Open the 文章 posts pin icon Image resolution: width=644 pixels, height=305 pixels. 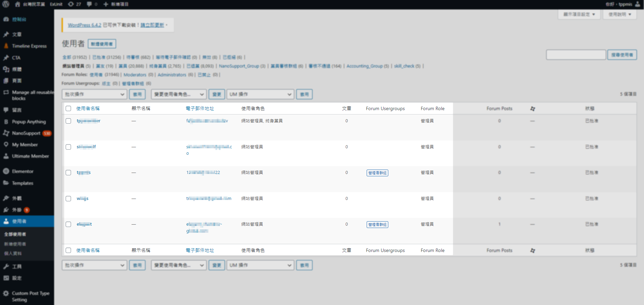click(6, 34)
